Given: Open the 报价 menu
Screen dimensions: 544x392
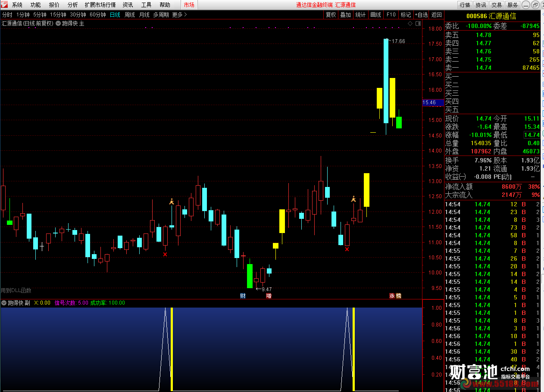Looking at the screenshot, I should pyautogui.click(x=54, y=5).
